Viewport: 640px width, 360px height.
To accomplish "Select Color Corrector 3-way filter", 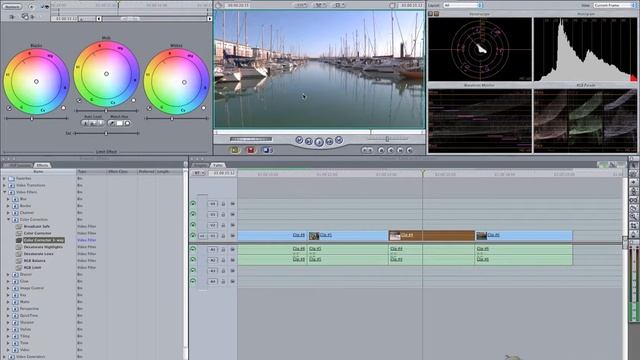I will pos(44,240).
